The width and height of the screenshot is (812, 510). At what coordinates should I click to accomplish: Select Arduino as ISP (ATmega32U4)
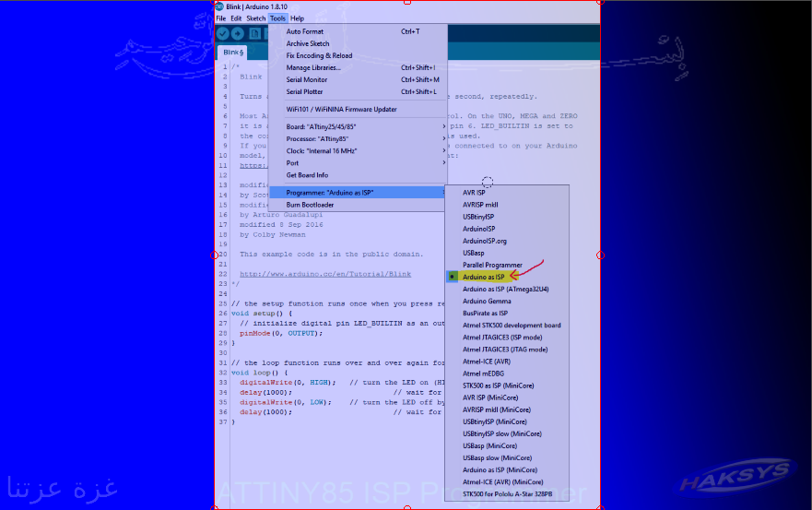(507, 290)
